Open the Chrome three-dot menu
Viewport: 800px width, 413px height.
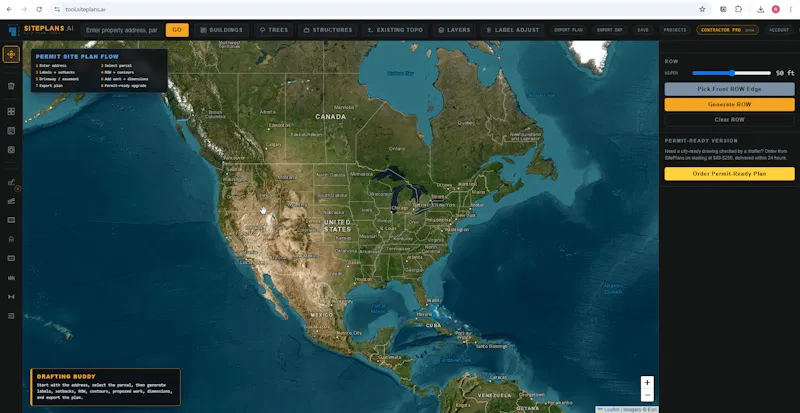pyautogui.click(x=791, y=9)
